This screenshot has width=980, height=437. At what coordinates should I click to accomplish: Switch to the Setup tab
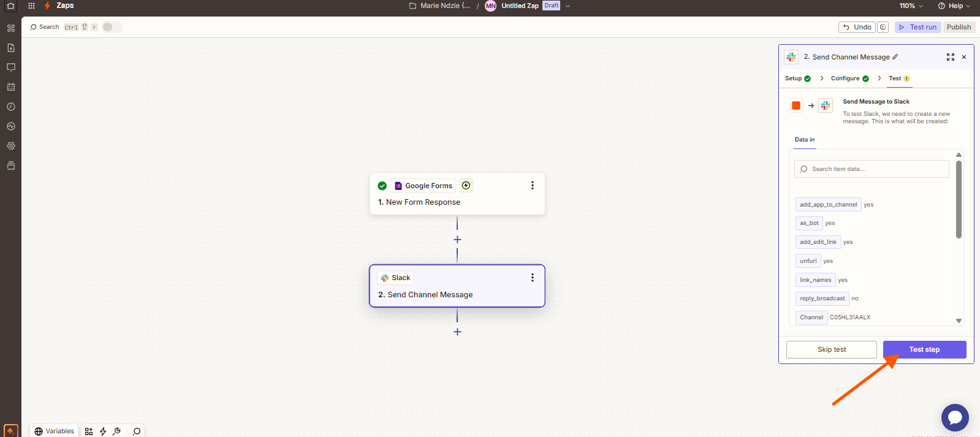pos(797,78)
